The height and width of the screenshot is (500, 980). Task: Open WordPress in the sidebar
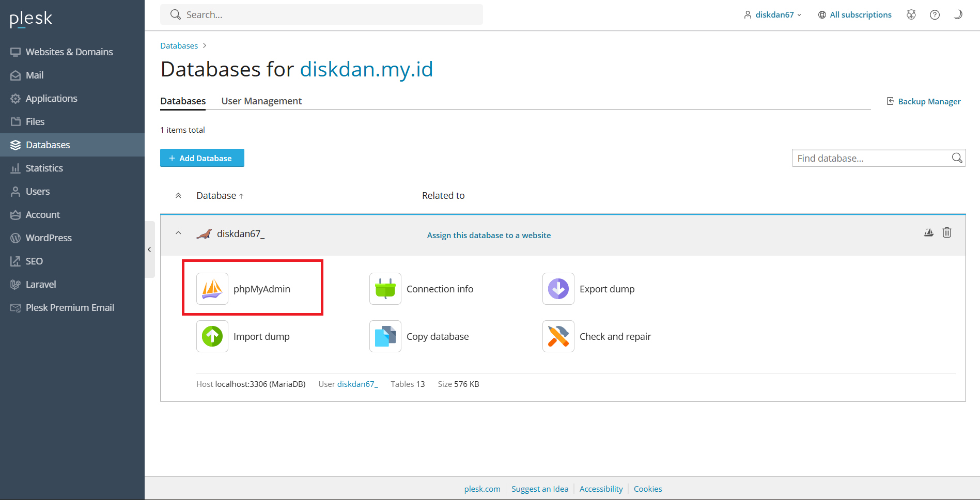tap(49, 238)
